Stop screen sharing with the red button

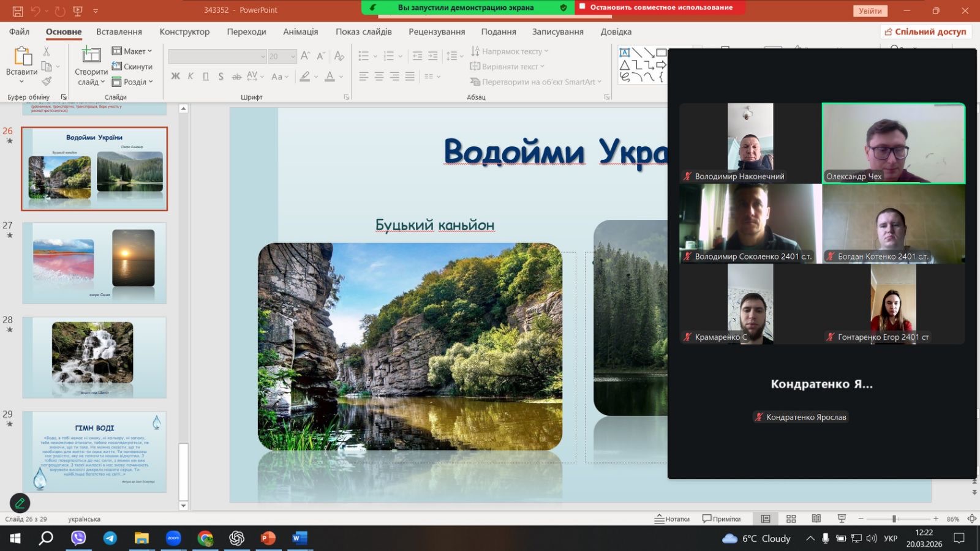660,7
